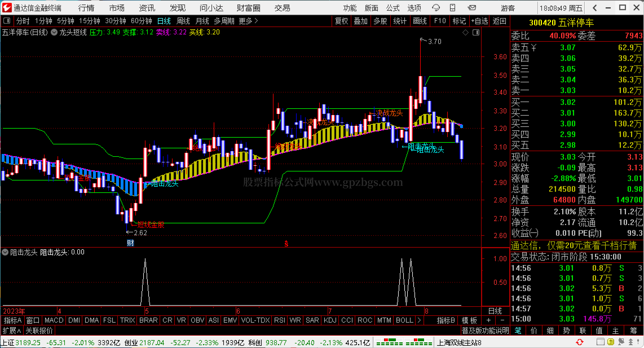644x348 pixels.
Task: Click the 返回 back button
Action: [x=499, y=21]
